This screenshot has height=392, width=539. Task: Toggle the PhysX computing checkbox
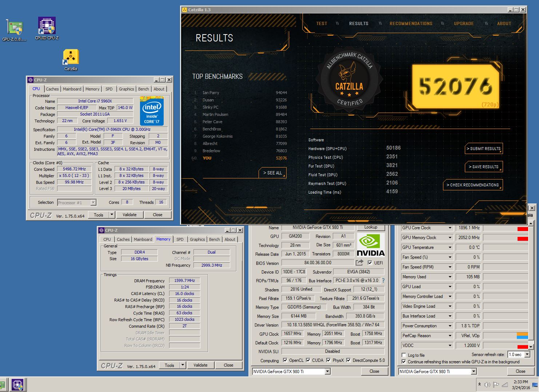pyautogui.click(x=328, y=360)
